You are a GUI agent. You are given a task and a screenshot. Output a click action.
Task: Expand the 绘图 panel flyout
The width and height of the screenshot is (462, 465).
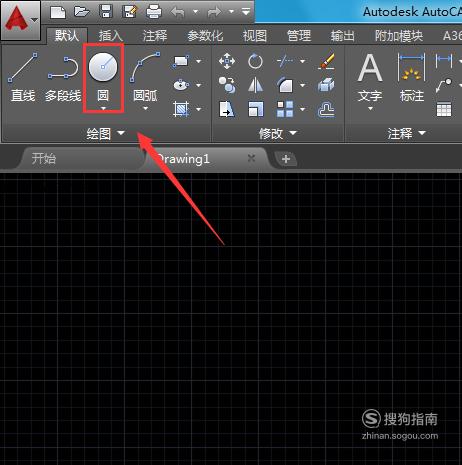pos(105,133)
